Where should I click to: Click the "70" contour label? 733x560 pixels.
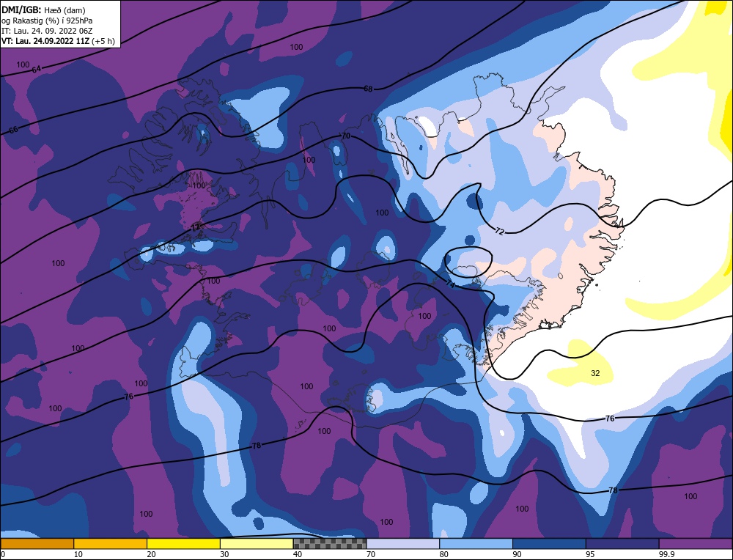(346, 136)
